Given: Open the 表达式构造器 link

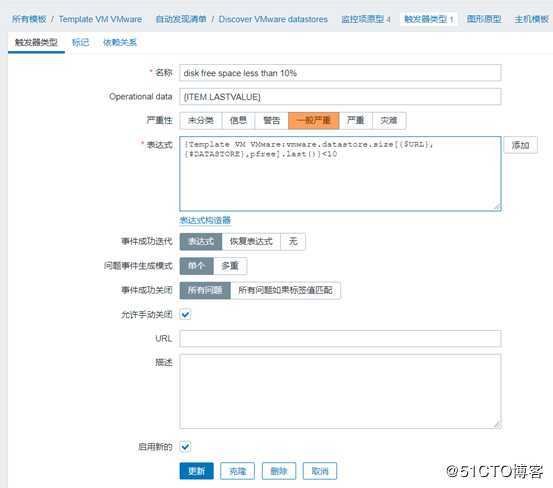Looking at the screenshot, I should tap(205, 220).
